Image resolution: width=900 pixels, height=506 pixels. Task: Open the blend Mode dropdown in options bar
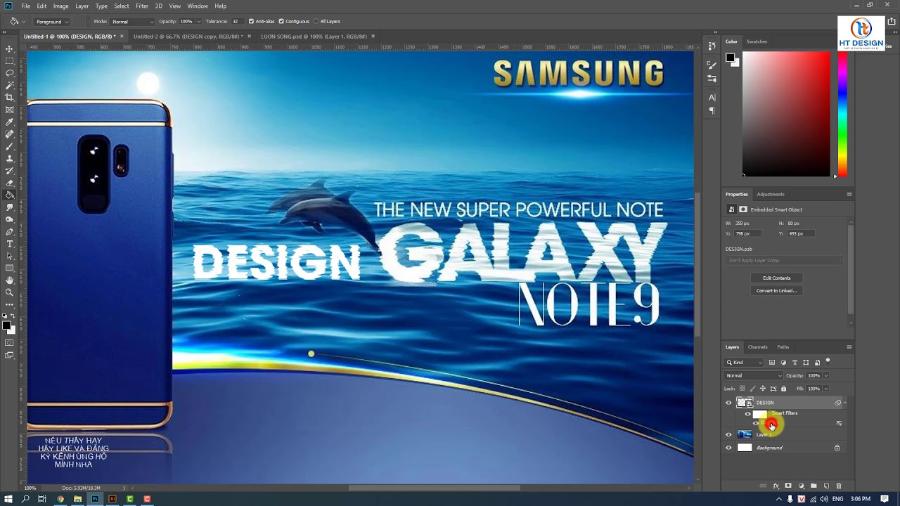point(132,21)
